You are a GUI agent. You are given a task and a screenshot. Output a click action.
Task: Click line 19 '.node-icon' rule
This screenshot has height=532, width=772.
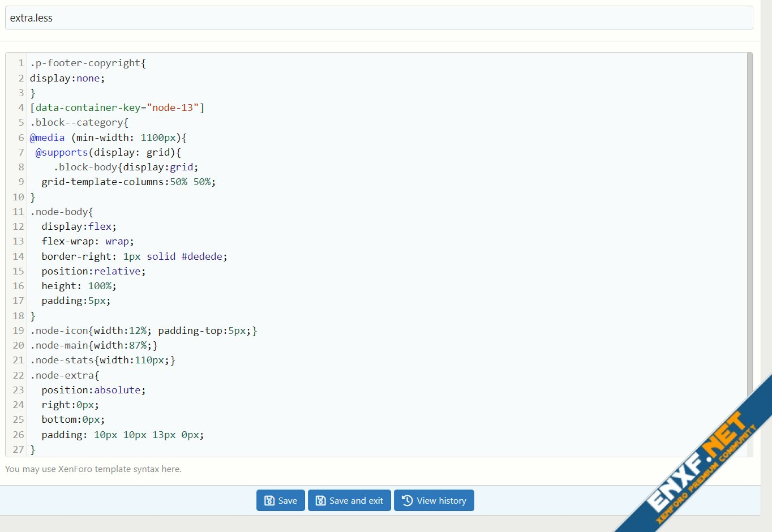[144, 331]
